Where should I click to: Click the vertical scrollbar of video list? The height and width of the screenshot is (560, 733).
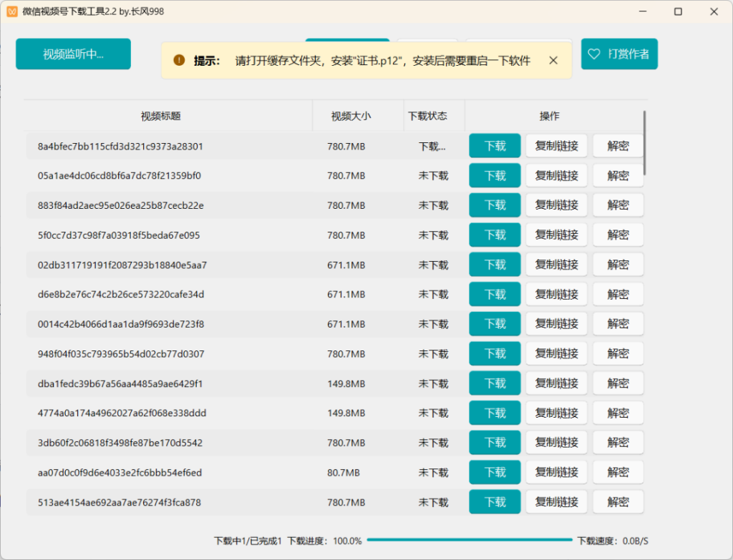(x=644, y=143)
